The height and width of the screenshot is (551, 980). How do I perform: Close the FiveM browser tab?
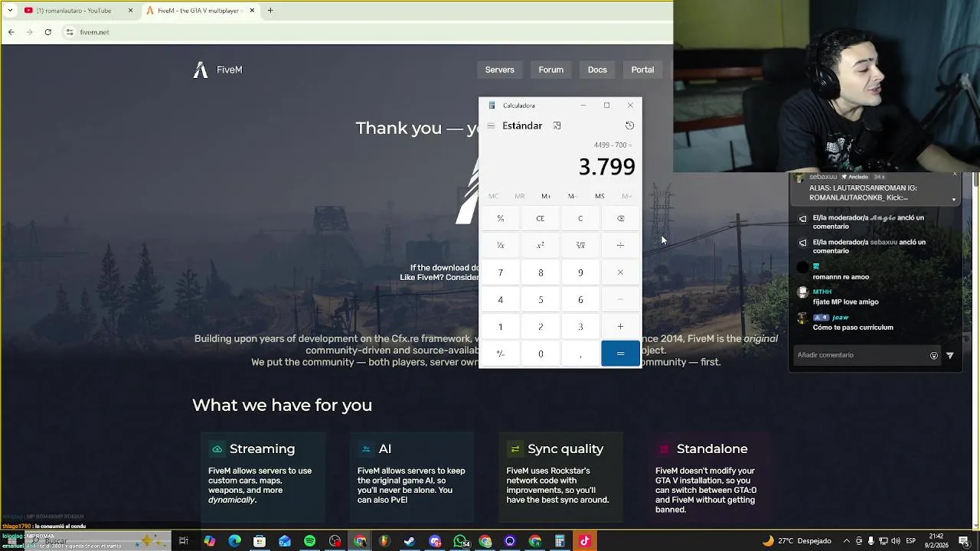tap(252, 11)
